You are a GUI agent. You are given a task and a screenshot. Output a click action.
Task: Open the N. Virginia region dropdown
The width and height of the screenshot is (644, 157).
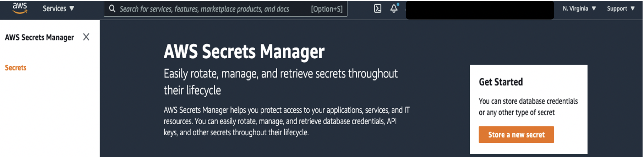tap(579, 9)
